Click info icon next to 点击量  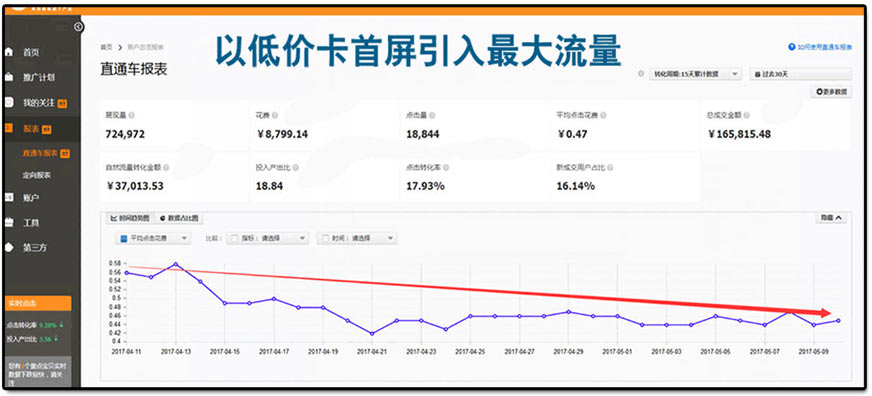(432, 115)
